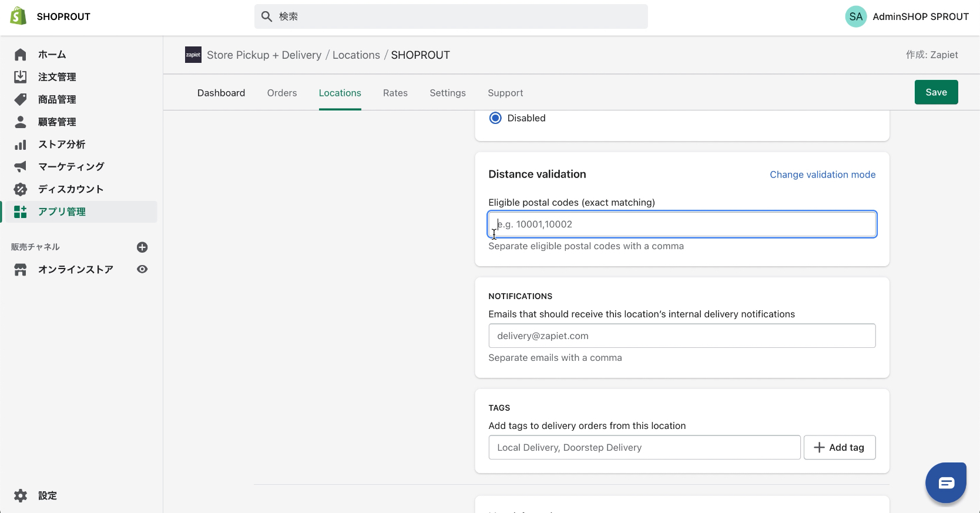Switch to the Settings tab
The width and height of the screenshot is (980, 513).
447,93
